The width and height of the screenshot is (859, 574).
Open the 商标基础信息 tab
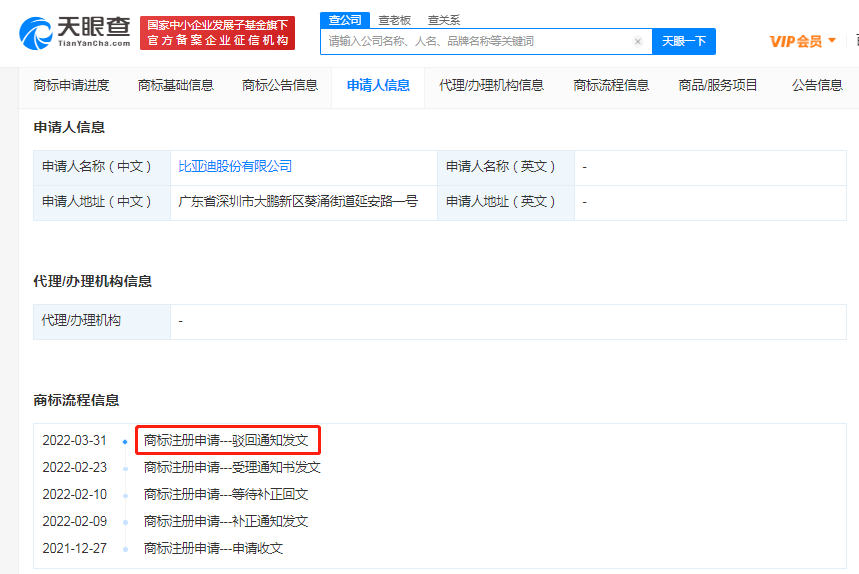coord(176,85)
